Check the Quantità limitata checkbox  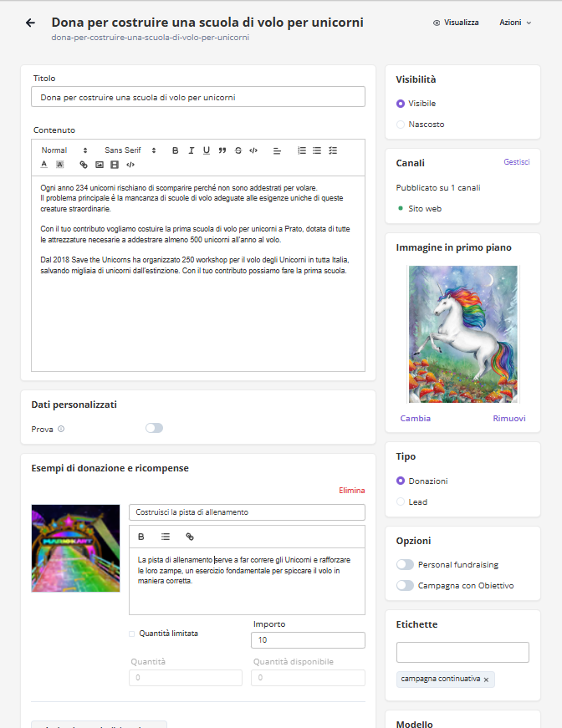(132, 634)
